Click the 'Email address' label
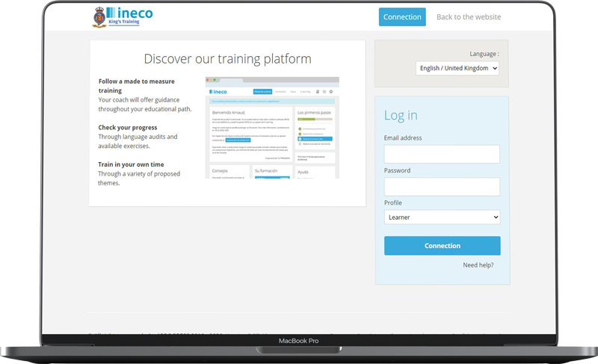The image size is (598, 364). click(x=403, y=138)
